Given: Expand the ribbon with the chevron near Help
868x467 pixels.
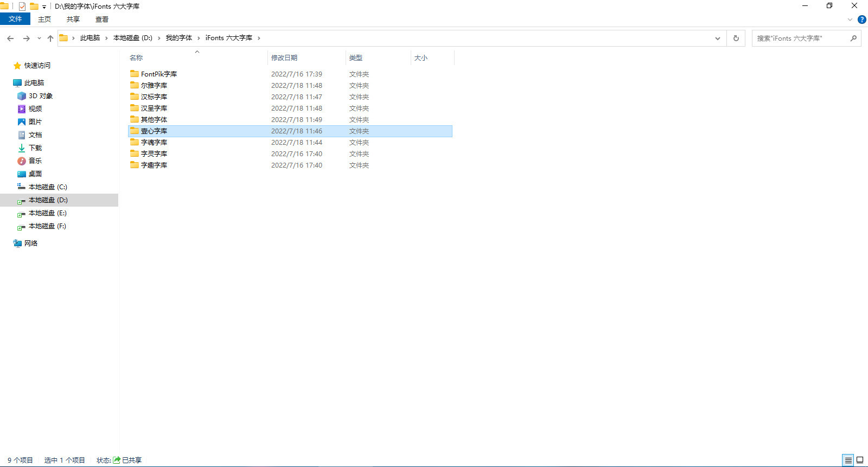Looking at the screenshot, I should 850,20.
